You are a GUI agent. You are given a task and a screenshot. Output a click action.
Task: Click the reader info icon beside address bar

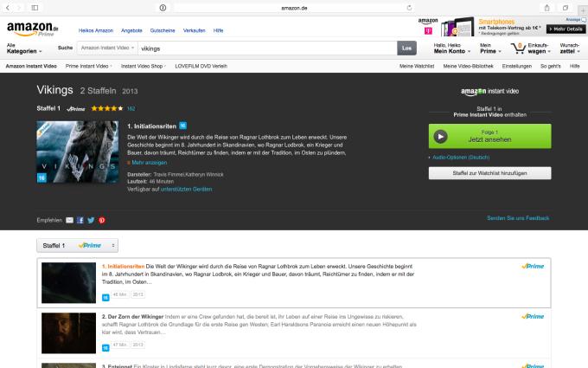pyautogui.click(x=163, y=8)
